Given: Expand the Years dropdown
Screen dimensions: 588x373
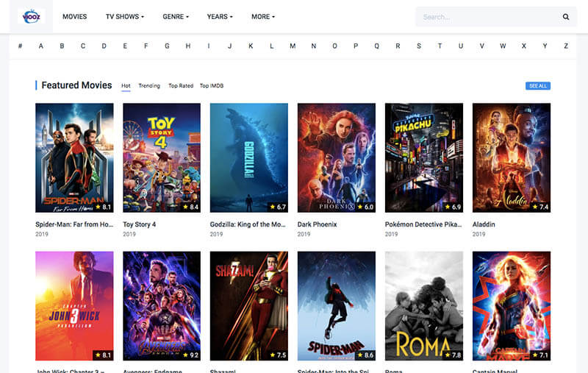Looking at the screenshot, I should pyautogui.click(x=220, y=16).
